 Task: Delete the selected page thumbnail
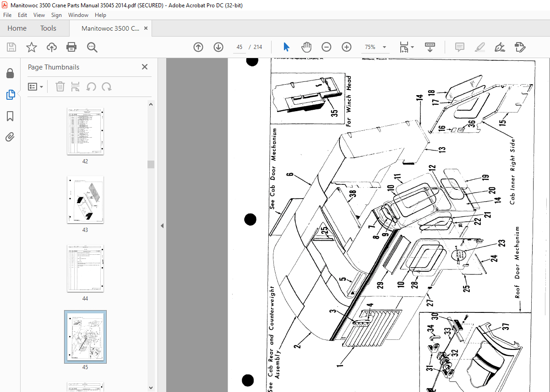[x=60, y=86]
